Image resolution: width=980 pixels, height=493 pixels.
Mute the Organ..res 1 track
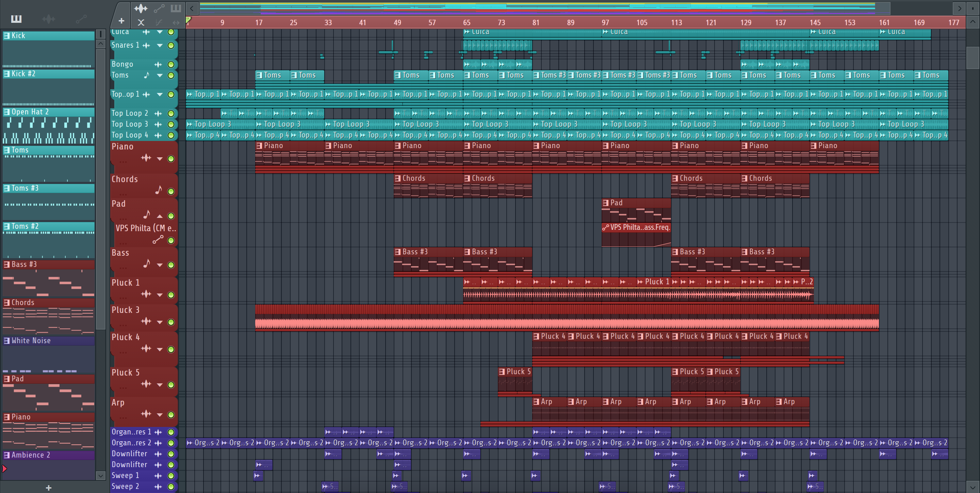(x=171, y=432)
